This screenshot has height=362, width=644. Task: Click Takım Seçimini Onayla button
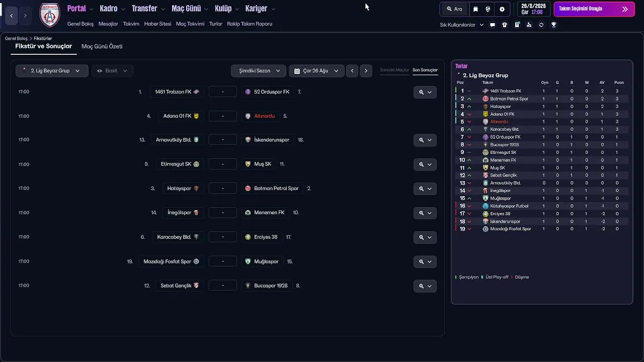point(594,9)
